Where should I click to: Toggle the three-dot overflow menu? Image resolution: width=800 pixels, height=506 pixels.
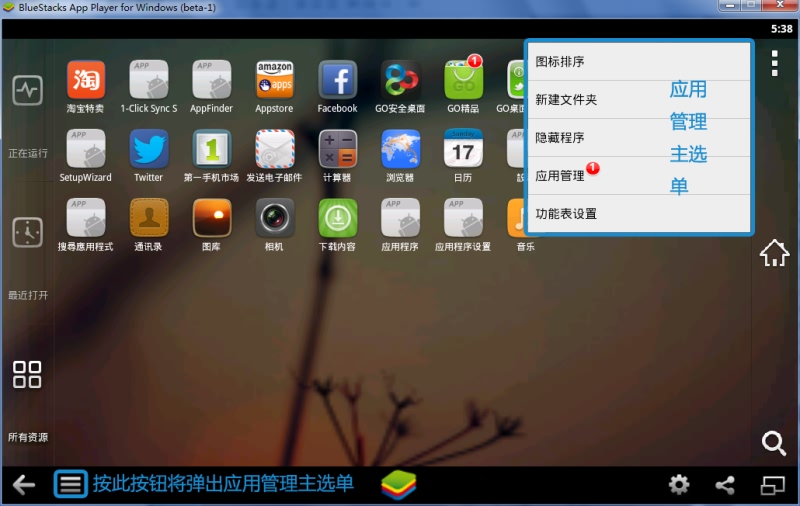(x=774, y=63)
